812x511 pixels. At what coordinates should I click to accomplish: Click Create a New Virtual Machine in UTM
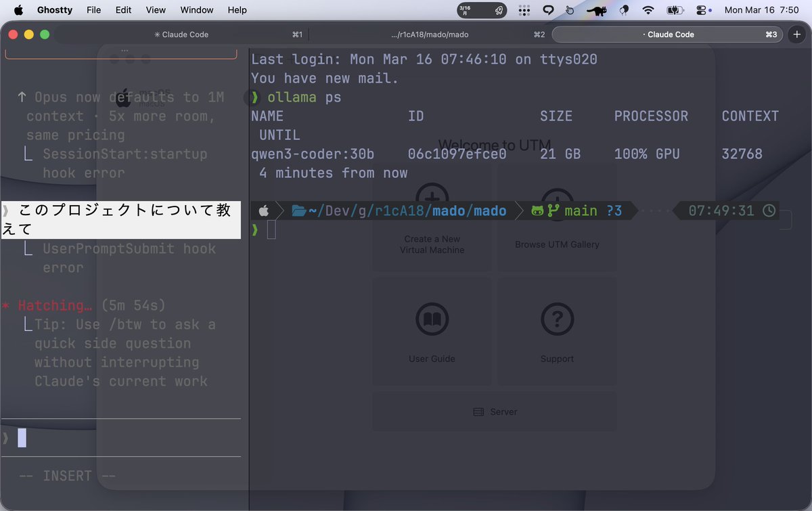[432, 218]
